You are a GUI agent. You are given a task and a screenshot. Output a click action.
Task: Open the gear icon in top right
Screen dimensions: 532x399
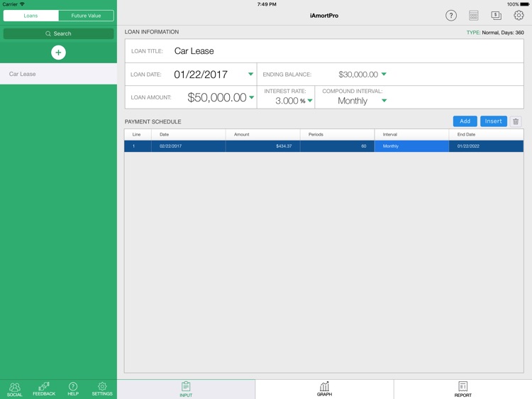[x=519, y=16]
